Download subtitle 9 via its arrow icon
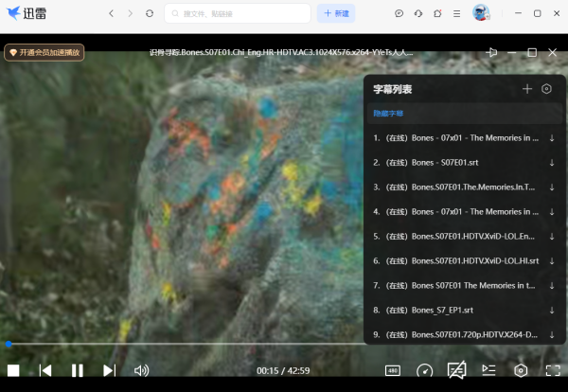568x392 pixels. tap(552, 335)
